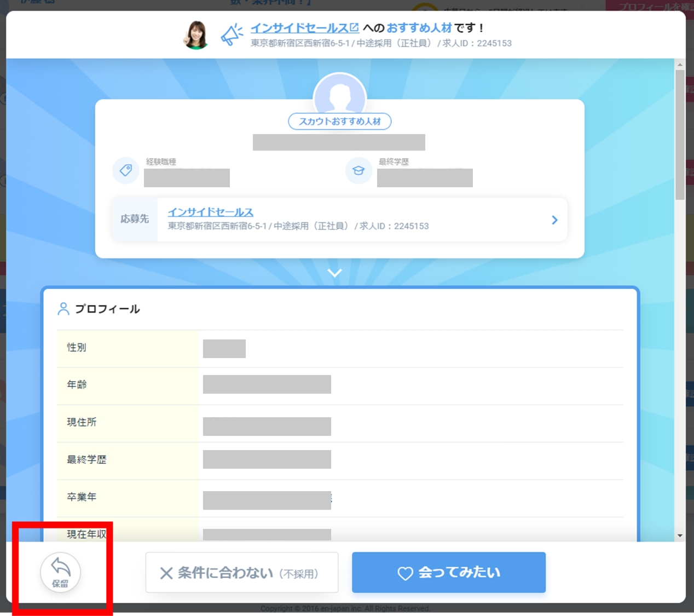
Task: Click the scrollbar down arrow in the dialog
Action: tap(680, 536)
